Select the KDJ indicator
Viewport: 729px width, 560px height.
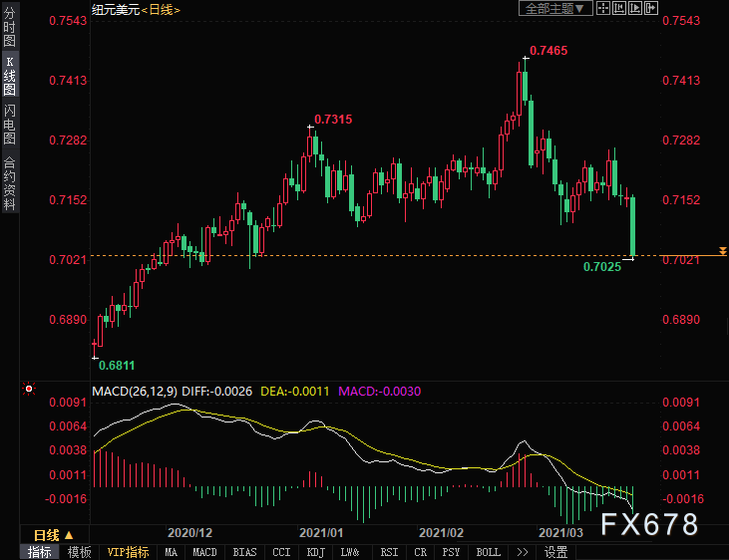(x=315, y=552)
